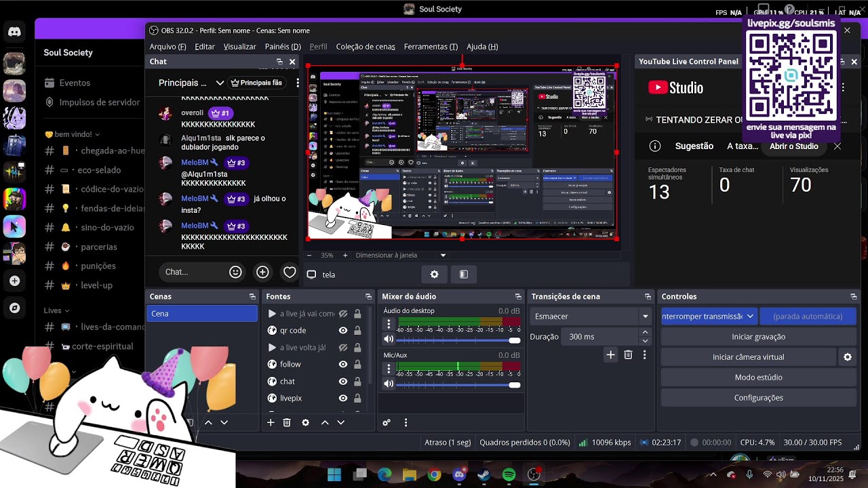The height and width of the screenshot is (488, 868).
Task: Enable Modo estúdio
Action: coord(758,378)
